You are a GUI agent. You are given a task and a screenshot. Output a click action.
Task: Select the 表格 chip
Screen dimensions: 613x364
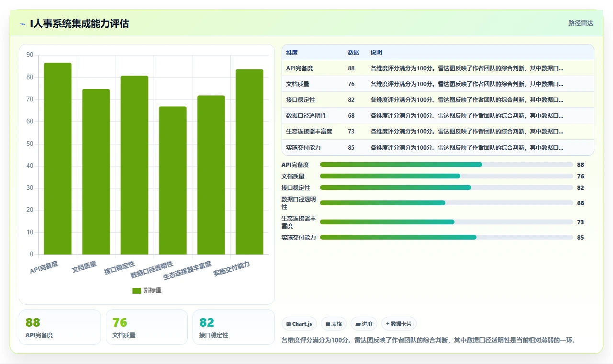tap(334, 324)
